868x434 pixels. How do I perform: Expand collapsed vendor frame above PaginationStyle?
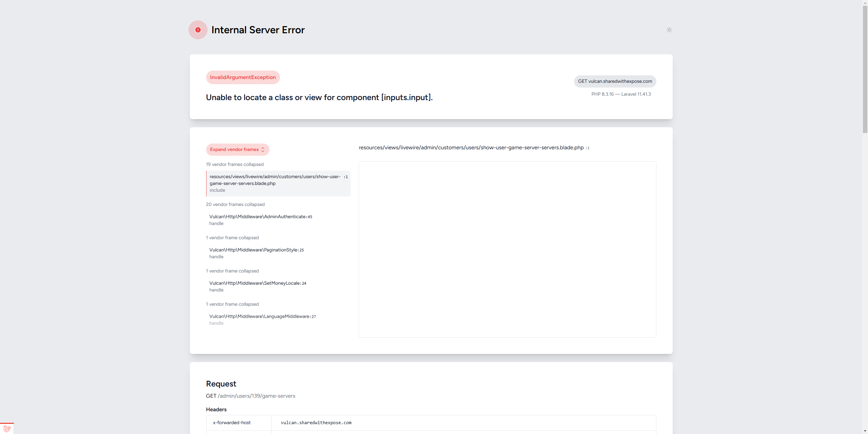tap(232, 238)
